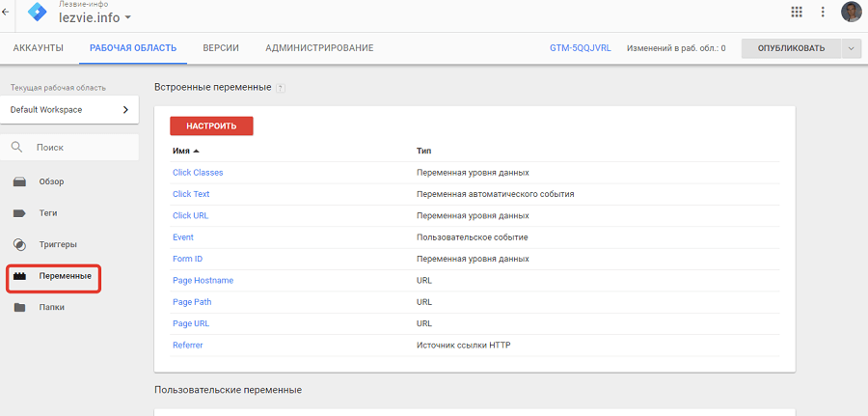Switch to the Версии tab

pos(221,48)
